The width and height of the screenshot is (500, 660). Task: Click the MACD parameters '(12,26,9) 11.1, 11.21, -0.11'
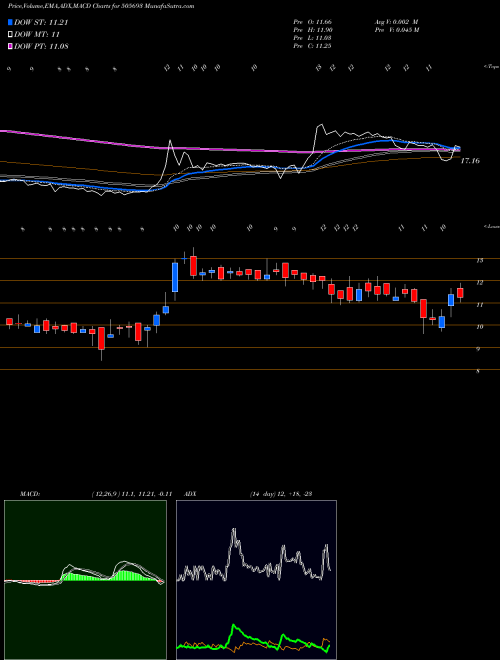coord(131,494)
